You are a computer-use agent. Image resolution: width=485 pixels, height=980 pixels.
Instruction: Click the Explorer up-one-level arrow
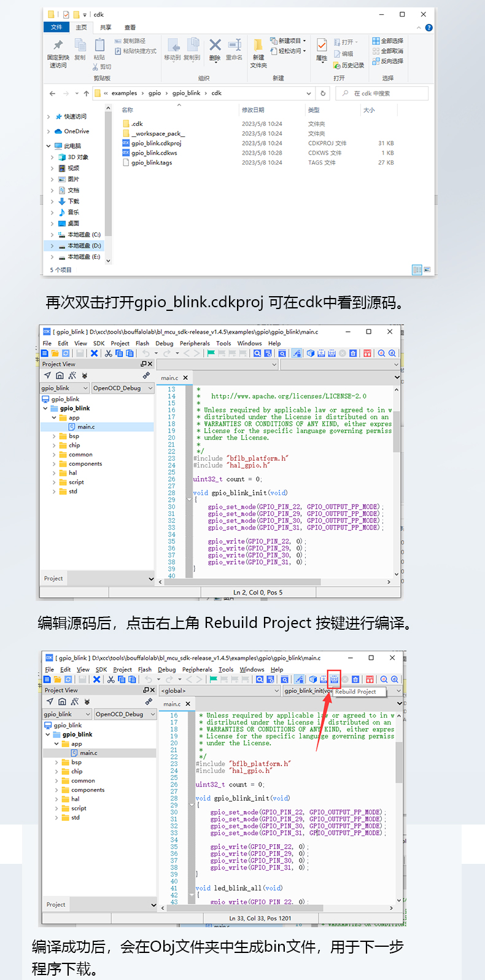tap(86, 93)
